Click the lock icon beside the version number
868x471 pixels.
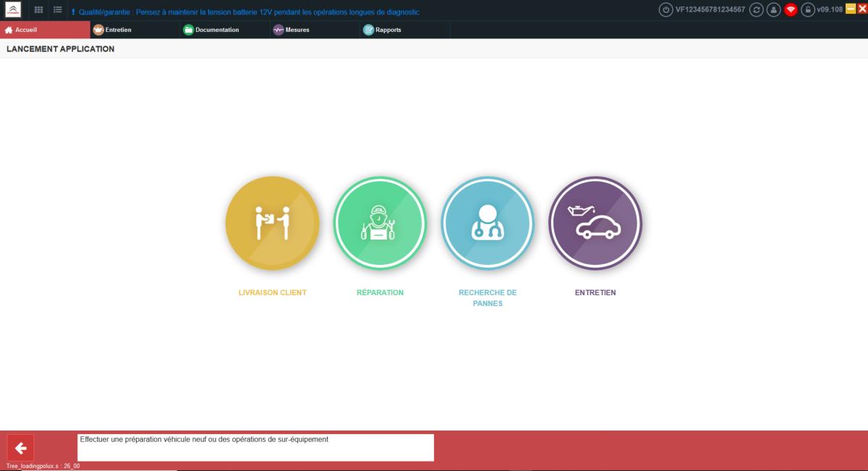[x=808, y=9]
